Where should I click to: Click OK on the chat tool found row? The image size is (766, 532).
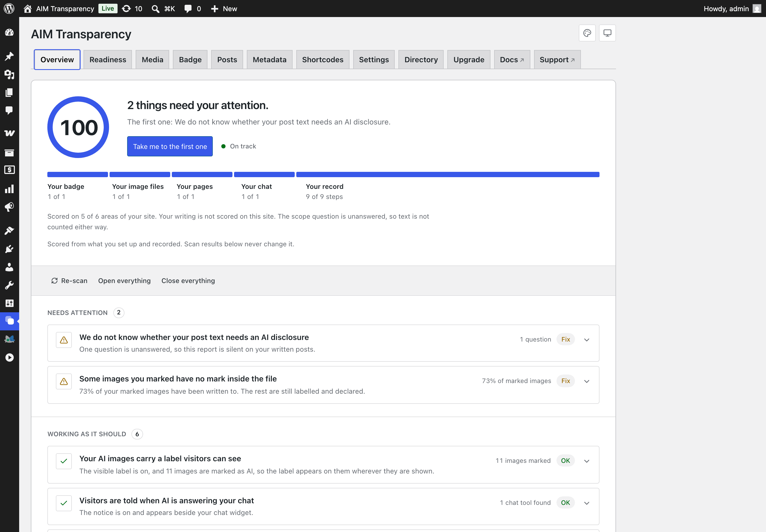pos(565,503)
